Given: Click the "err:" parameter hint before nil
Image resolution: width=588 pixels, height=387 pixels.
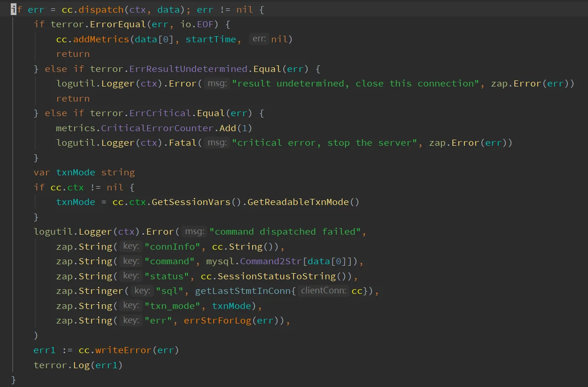Looking at the screenshot, I should point(260,39).
